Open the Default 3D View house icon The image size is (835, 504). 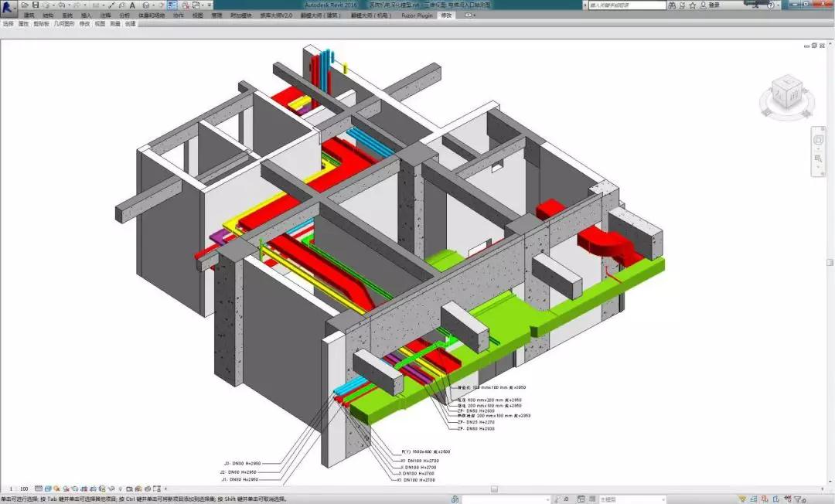[146, 5]
